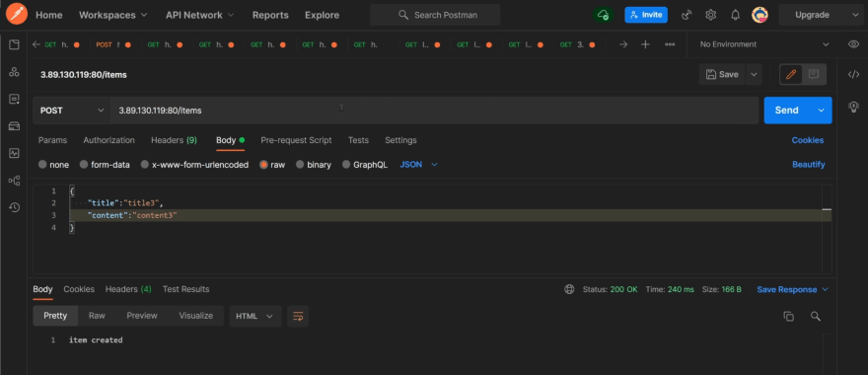Open a new request tab with the plus icon
Screen dimensions: 868x375
(645, 44)
